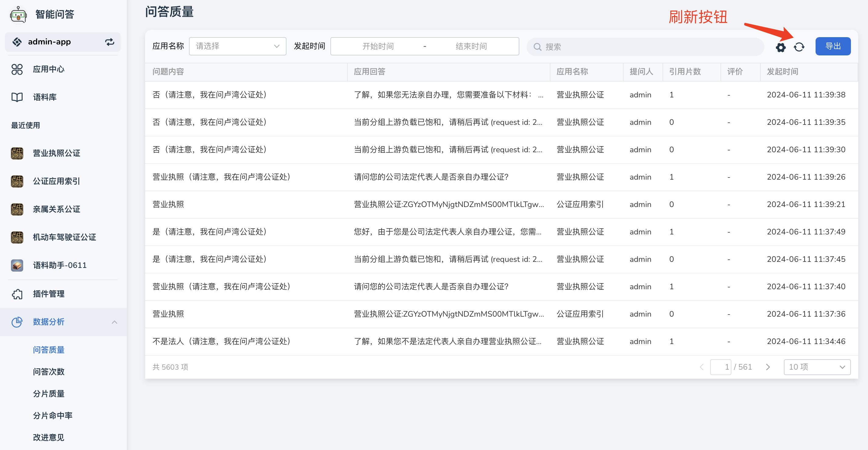Click the 机动车驾驶证公证 app icon
This screenshot has height=450, width=868.
17,237
